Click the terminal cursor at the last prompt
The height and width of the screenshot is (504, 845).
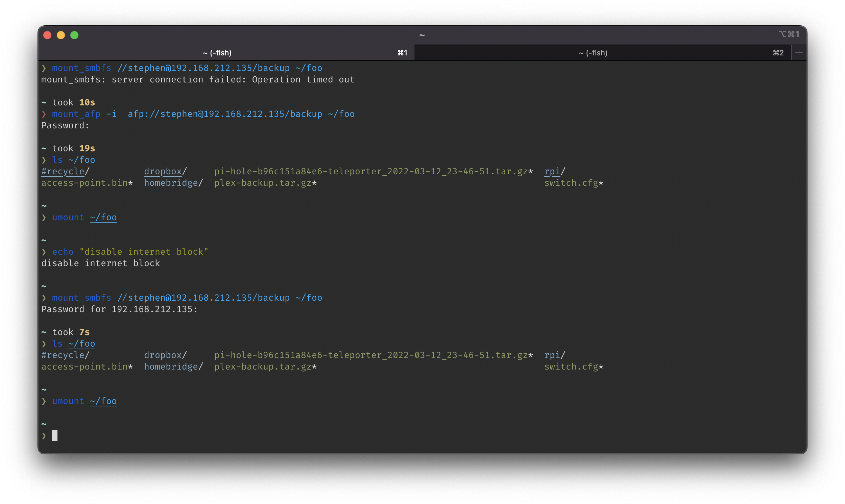tap(55, 435)
